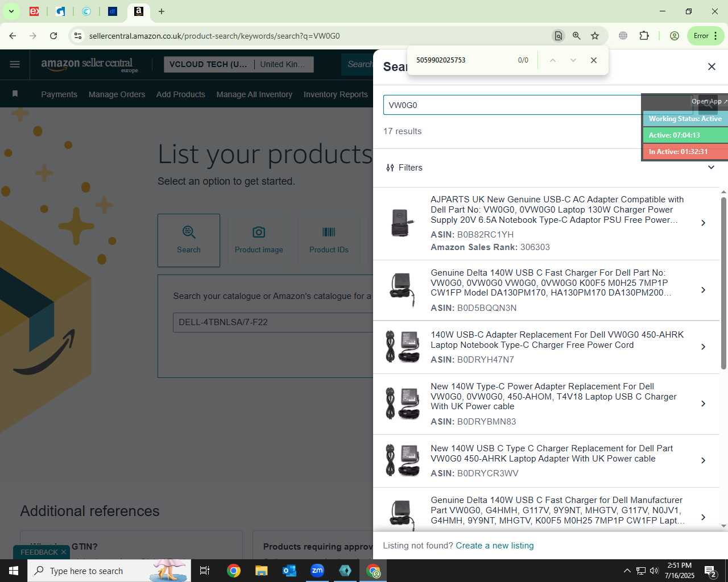Select the Product IDs barcode tile

tap(329, 240)
